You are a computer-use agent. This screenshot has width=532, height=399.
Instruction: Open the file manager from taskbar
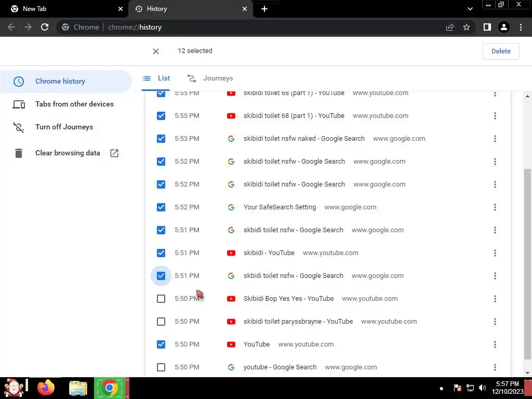point(78,388)
